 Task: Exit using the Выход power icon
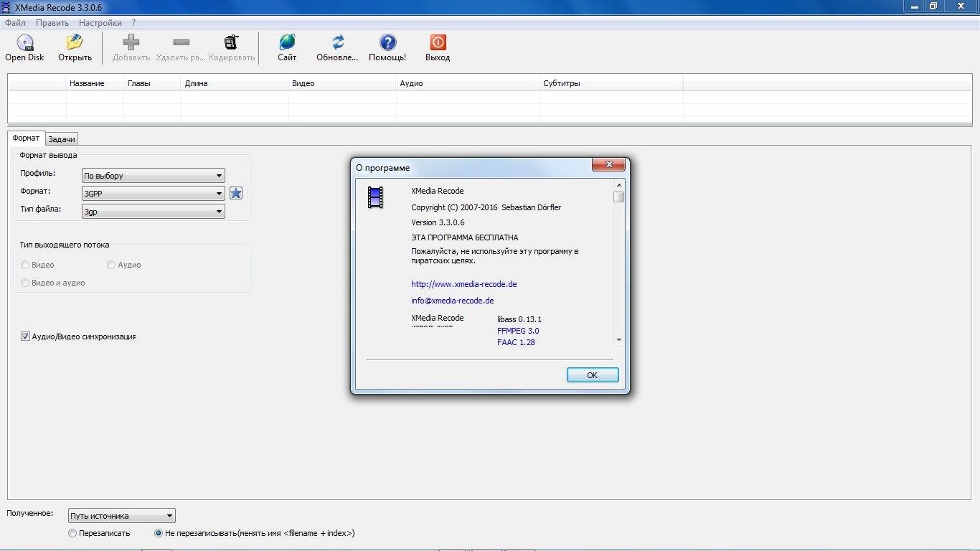pos(438,42)
